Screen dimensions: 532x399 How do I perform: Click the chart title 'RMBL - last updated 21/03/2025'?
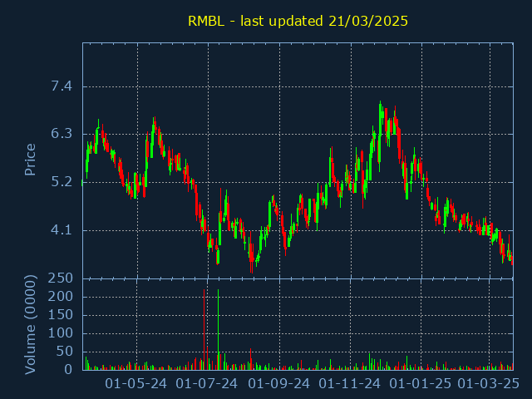click(x=298, y=21)
